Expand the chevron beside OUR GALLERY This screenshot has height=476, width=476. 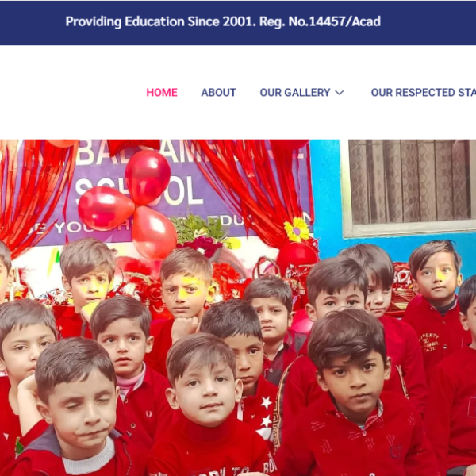(340, 93)
